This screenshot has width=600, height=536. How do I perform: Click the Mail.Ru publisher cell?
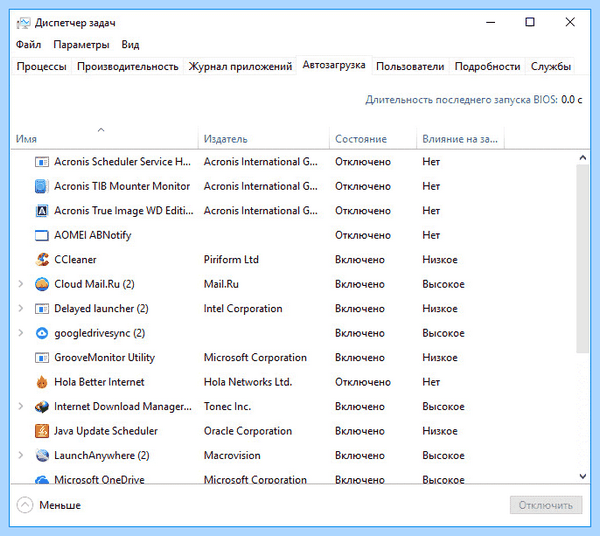pyautogui.click(x=221, y=284)
